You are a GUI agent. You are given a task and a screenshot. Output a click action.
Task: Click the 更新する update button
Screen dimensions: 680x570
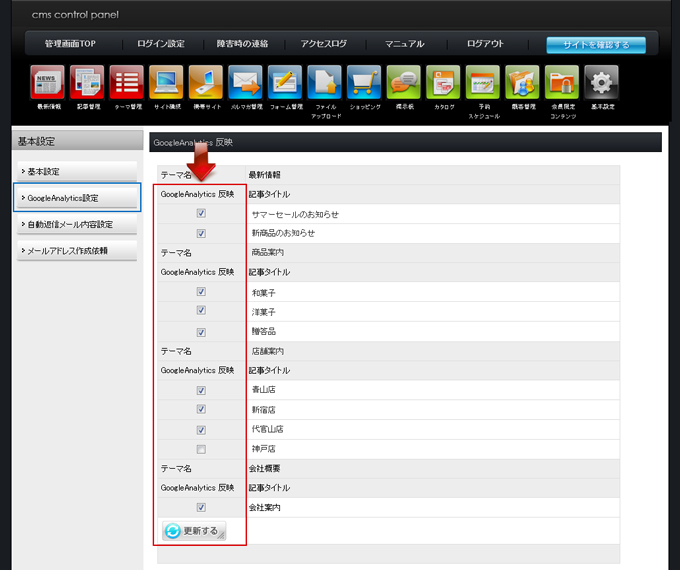point(194,531)
